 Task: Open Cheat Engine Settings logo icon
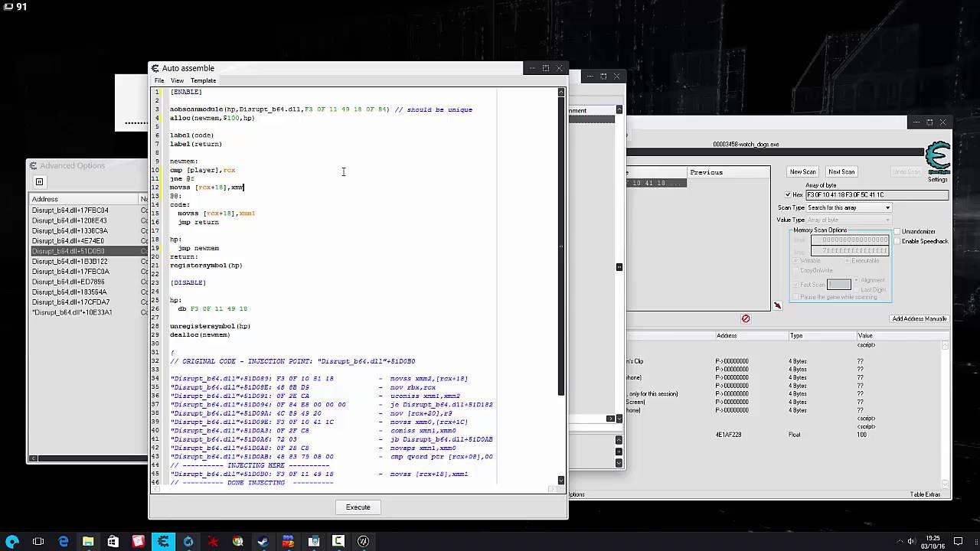pyautogui.click(x=938, y=158)
